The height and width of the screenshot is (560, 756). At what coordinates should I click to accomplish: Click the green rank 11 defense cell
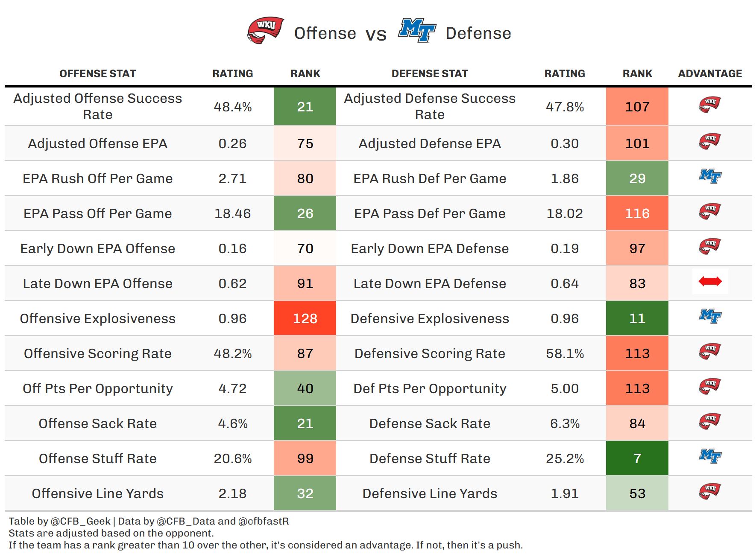coord(637,318)
